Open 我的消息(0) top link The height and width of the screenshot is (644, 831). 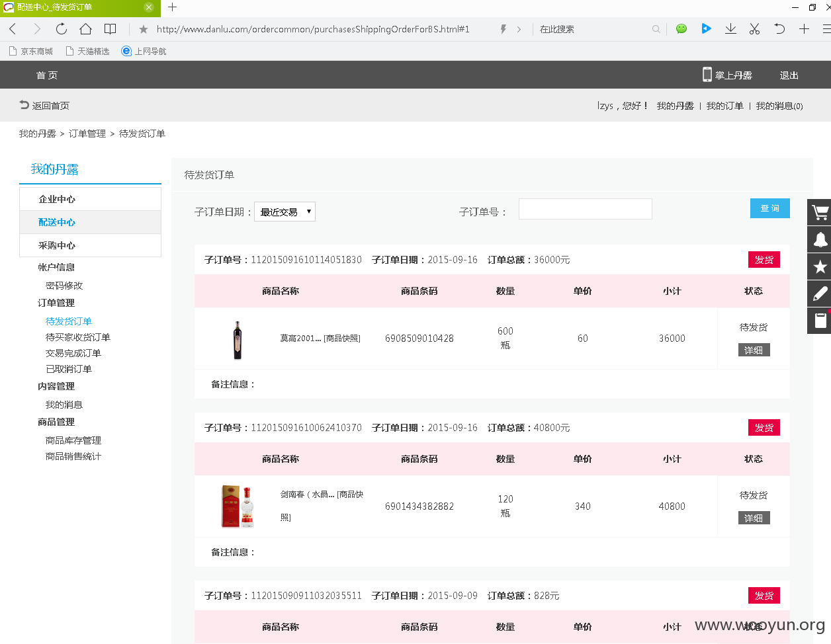(x=779, y=106)
